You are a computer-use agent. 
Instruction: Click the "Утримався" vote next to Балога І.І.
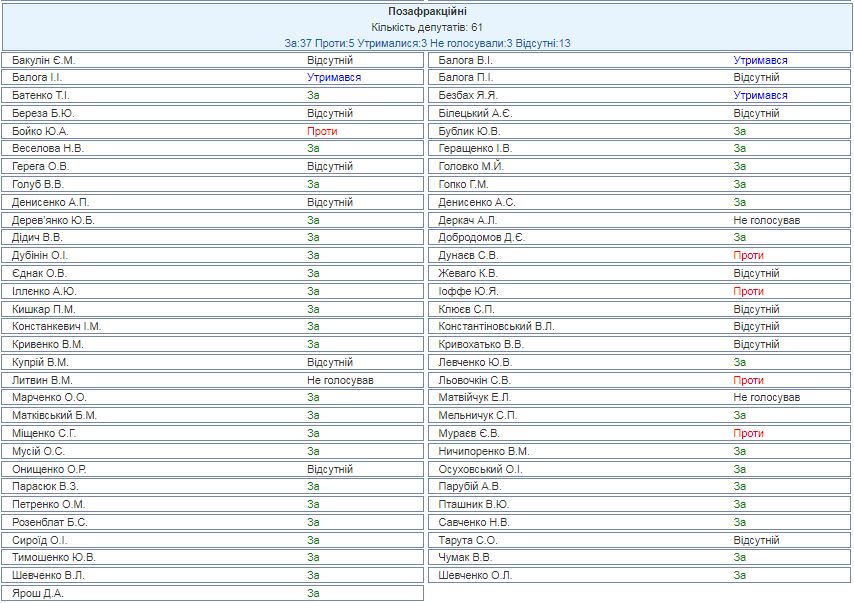tap(334, 77)
